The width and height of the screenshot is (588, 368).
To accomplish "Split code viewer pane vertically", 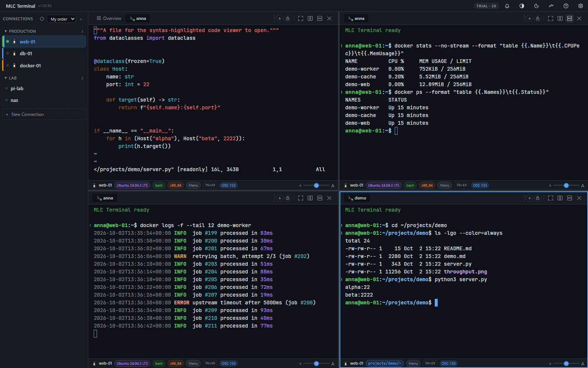I will tap(310, 18).
